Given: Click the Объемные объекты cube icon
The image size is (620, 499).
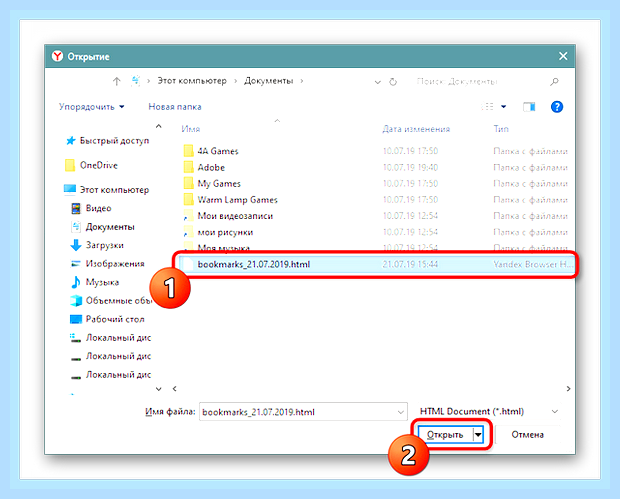Looking at the screenshot, I should 76,301.
